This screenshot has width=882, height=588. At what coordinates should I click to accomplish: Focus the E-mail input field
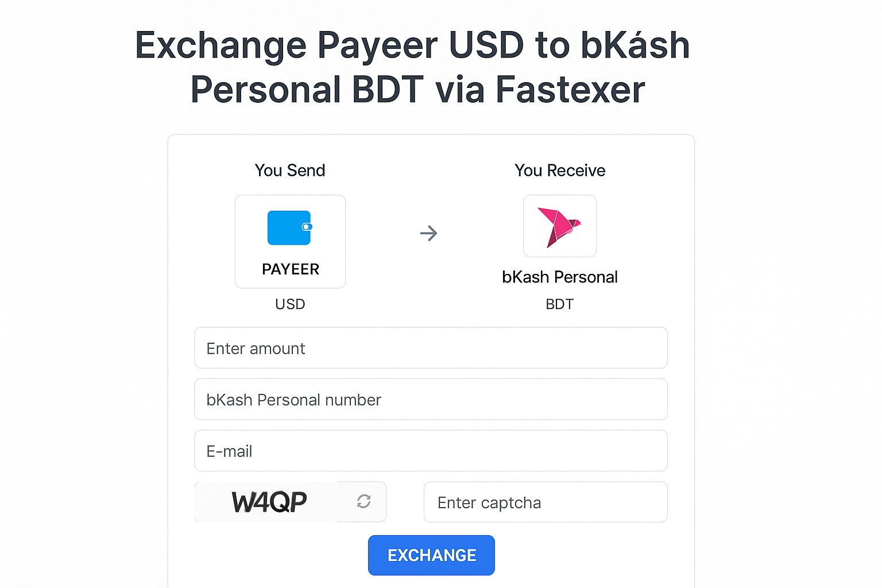431,451
